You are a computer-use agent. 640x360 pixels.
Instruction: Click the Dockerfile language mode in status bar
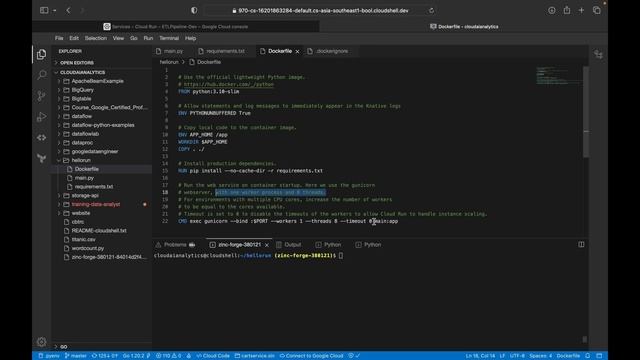click(568, 356)
